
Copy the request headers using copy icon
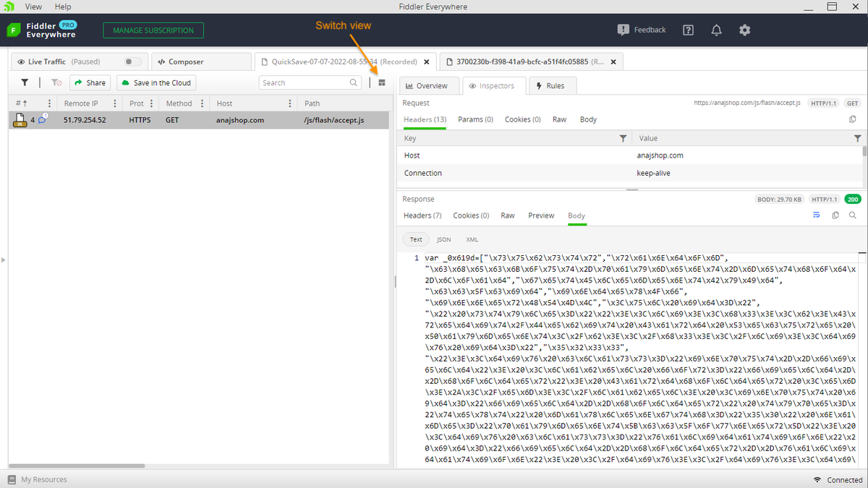pyautogui.click(x=852, y=119)
